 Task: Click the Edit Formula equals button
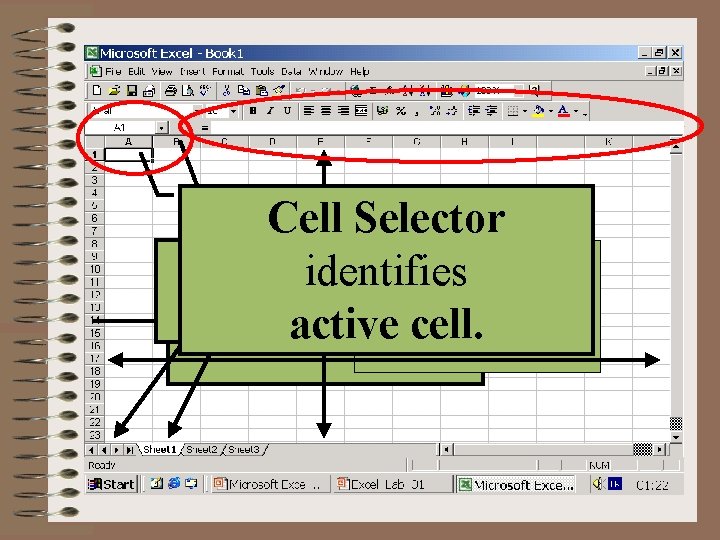[205, 128]
